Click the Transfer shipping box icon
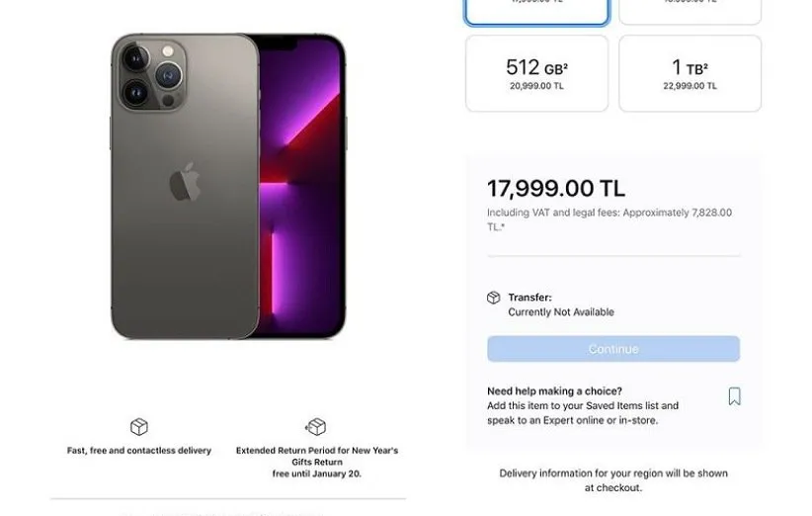Screen dimensions: 812x516 coord(494,298)
